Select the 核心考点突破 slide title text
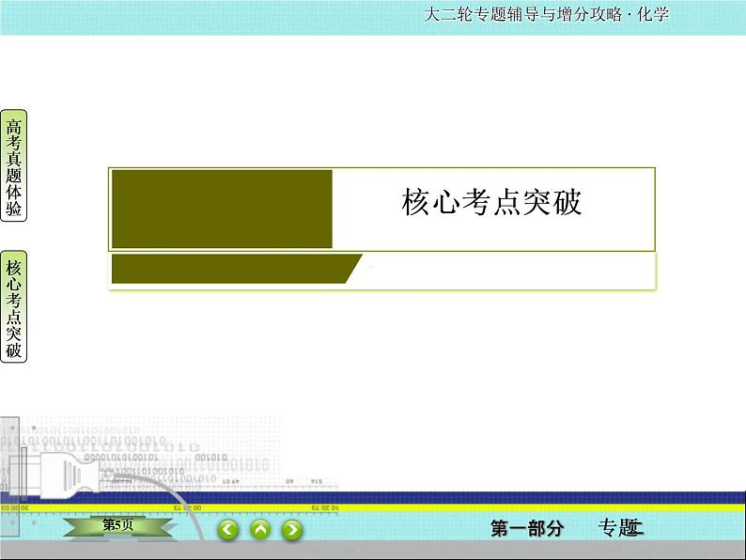Screen dimensions: 746x560 point(491,202)
